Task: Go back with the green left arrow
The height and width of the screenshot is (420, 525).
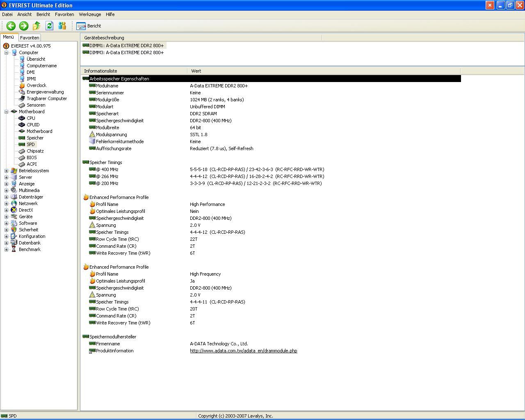Action: point(11,26)
